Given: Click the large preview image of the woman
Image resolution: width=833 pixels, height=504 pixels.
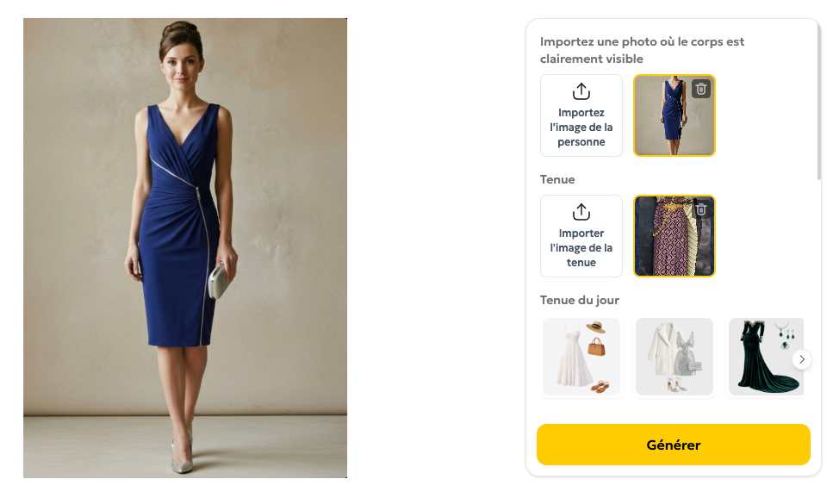Looking at the screenshot, I should click(185, 248).
